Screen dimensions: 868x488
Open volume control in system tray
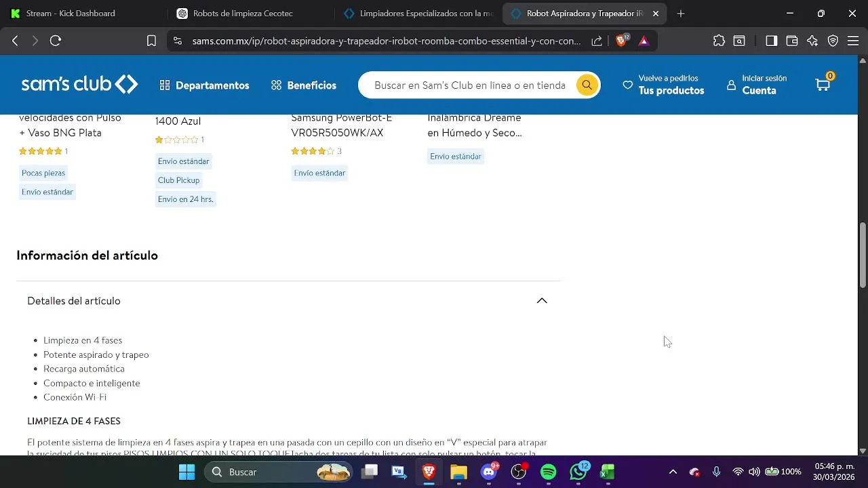click(754, 472)
